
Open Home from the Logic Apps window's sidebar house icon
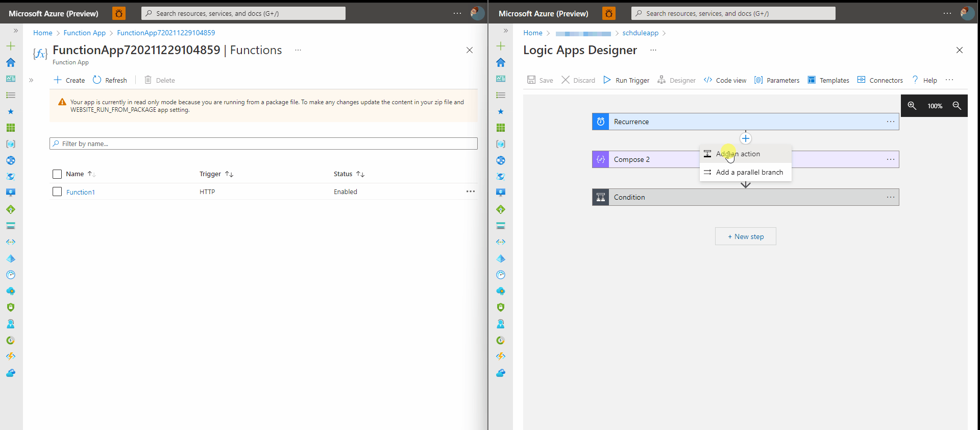click(501, 62)
